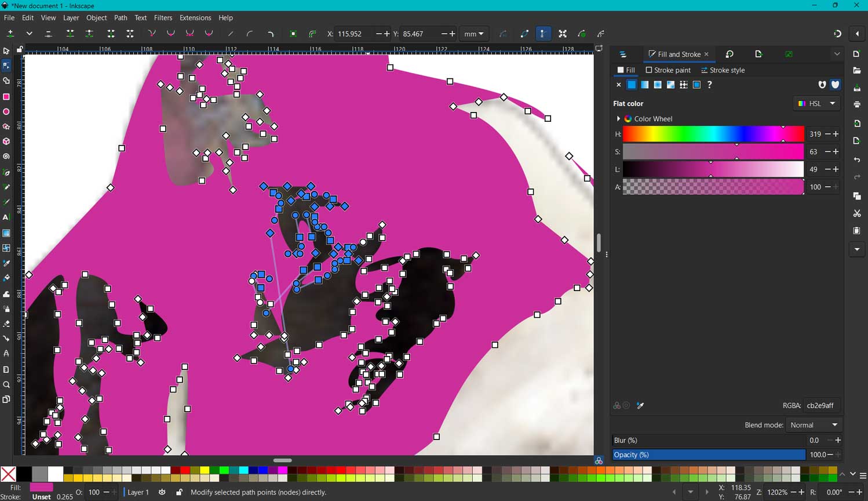Viewport: 868px width, 501px height.
Task: Select the Rectangle tool
Action: click(x=6, y=97)
